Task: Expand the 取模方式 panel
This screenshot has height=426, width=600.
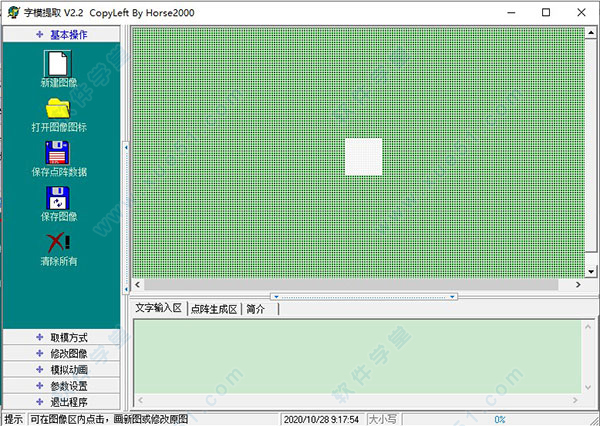Action: pos(61,337)
